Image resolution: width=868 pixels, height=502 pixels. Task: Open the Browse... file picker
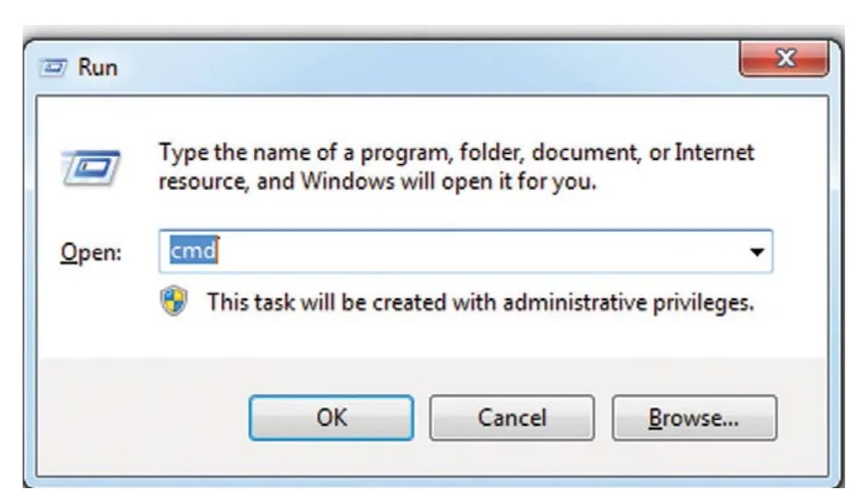(694, 418)
